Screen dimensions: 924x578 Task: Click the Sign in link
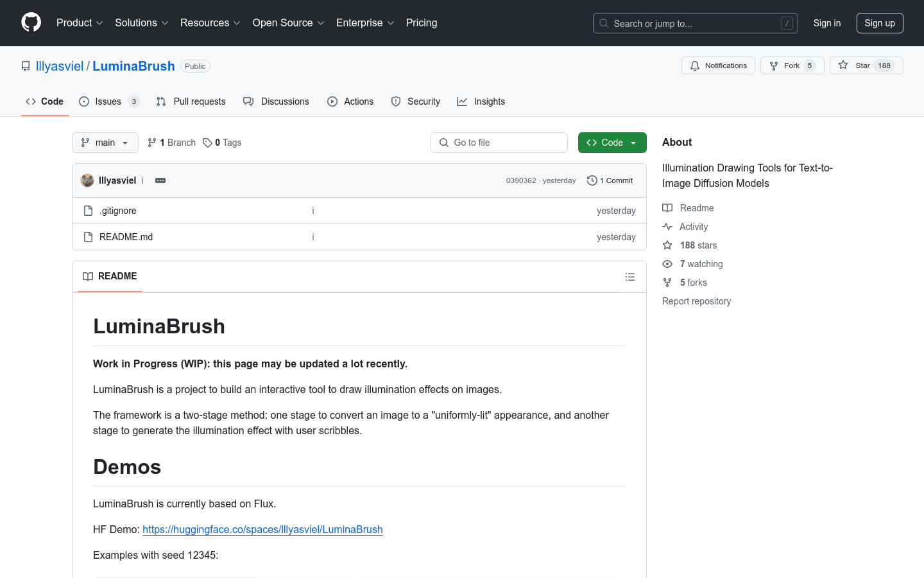[827, 23]
